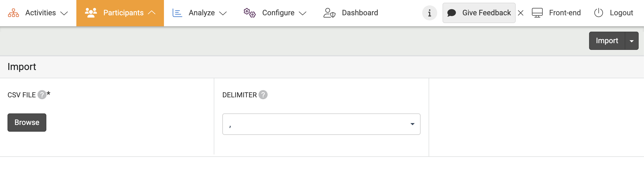Expand the Configure menu chevron
644x170 pixels.
click(302, 13)
